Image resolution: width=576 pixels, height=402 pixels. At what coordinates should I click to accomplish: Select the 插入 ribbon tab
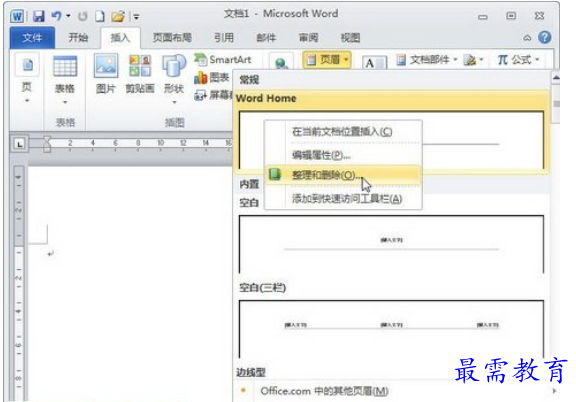[x=120, y=38]
